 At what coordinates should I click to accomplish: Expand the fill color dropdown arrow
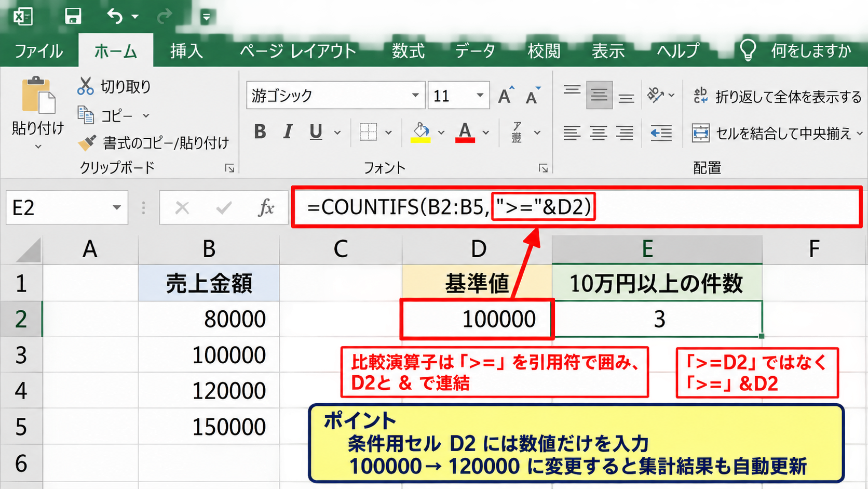click(x=441, y=133)
